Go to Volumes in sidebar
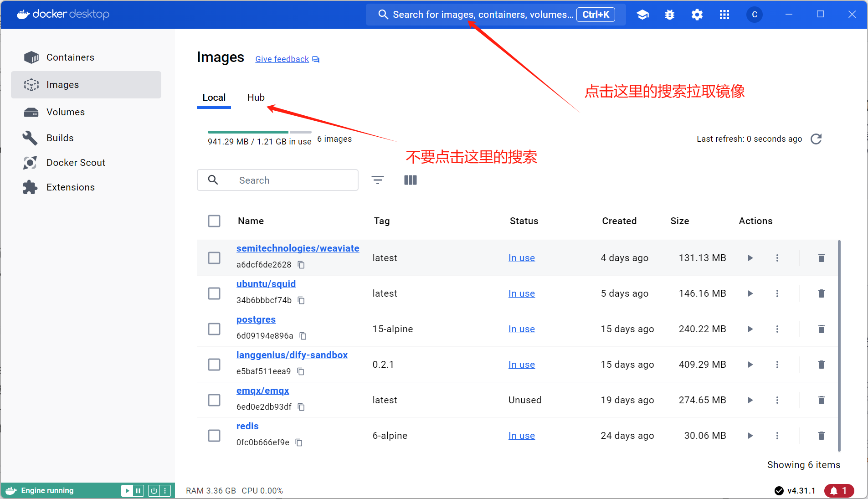Viewport: 868px width, 499px height. pyautogui.click(x=86, y=112)
